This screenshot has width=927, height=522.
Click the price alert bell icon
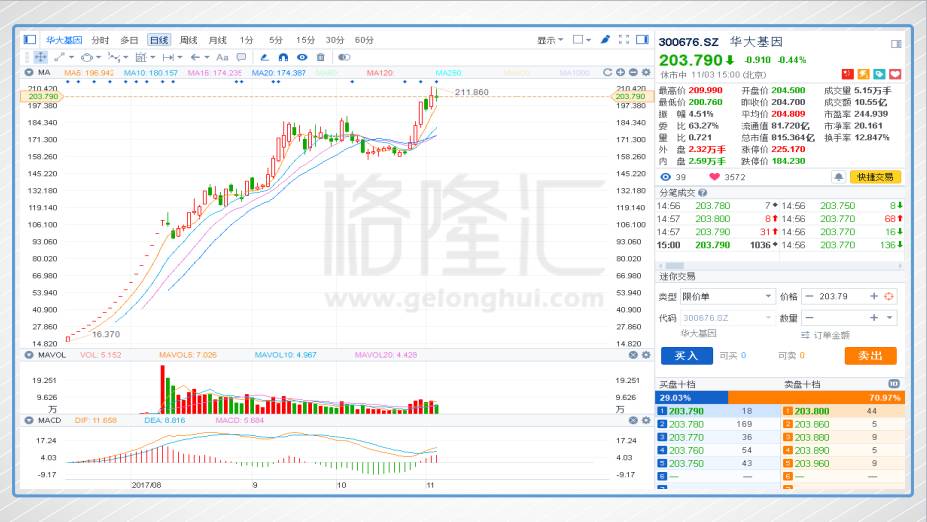[838, 177]
